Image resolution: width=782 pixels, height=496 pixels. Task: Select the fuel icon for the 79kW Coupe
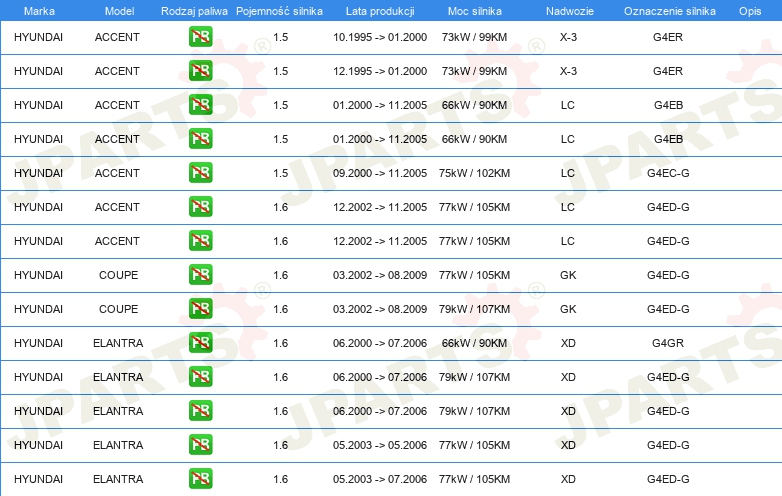click(201, 309)
